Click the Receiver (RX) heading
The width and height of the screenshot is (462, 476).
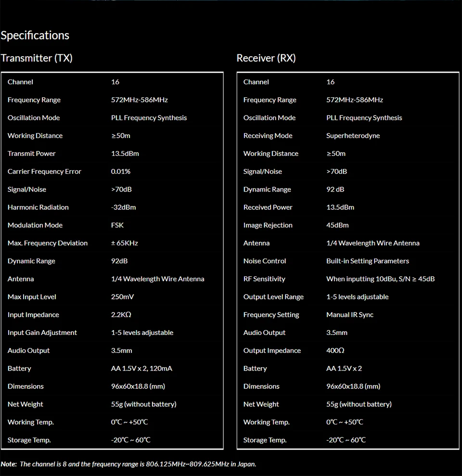click(266, 58)
